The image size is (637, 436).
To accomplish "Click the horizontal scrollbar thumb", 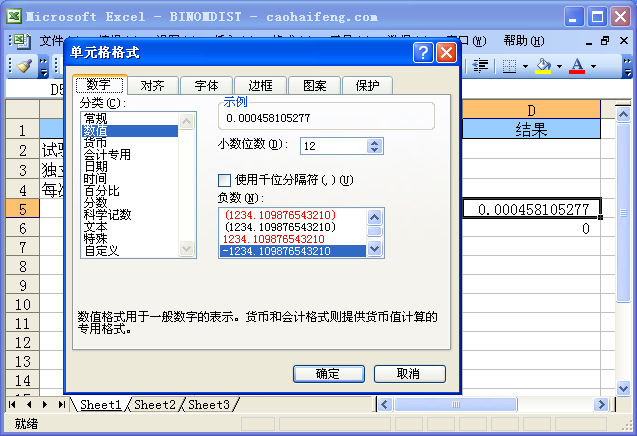I will click(x=455, y=404).
